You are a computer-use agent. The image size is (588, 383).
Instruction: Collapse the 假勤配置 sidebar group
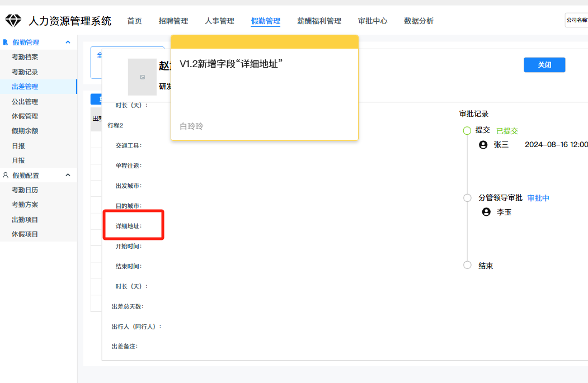point(68,175)
